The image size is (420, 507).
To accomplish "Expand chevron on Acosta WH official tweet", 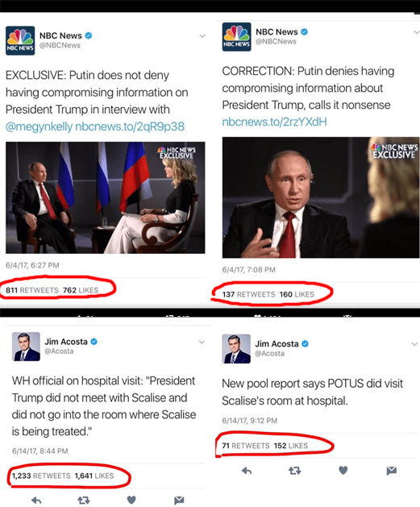I will [x=202, y=342].
